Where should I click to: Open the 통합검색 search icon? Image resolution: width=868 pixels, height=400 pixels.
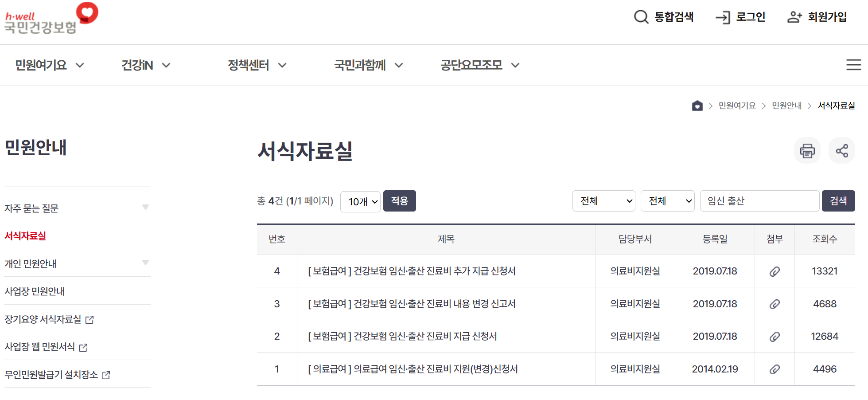click(641, 17)
